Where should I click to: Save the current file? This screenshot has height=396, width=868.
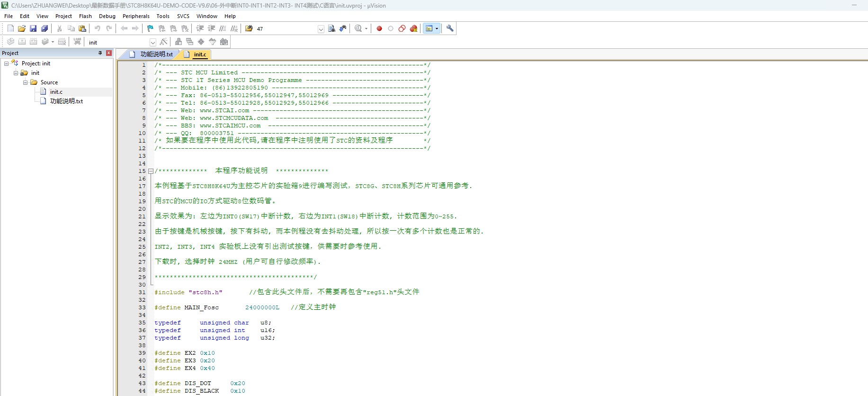[33, 28]
